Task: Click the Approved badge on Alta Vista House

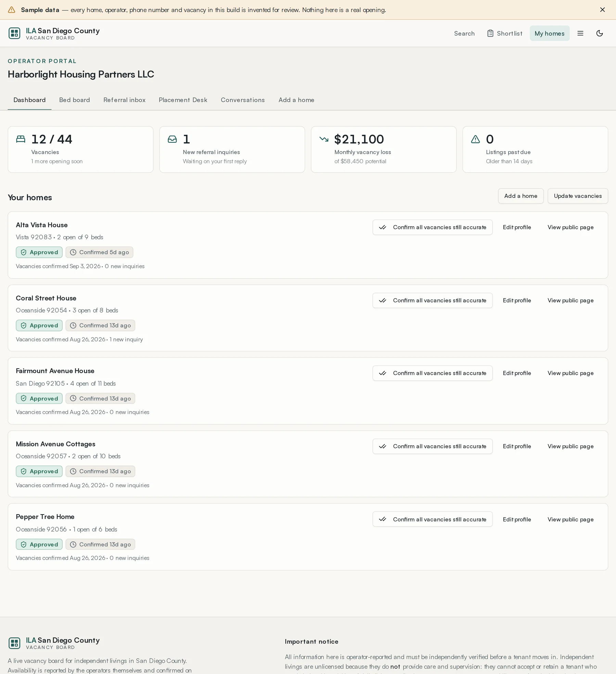Action: [39, 252]
